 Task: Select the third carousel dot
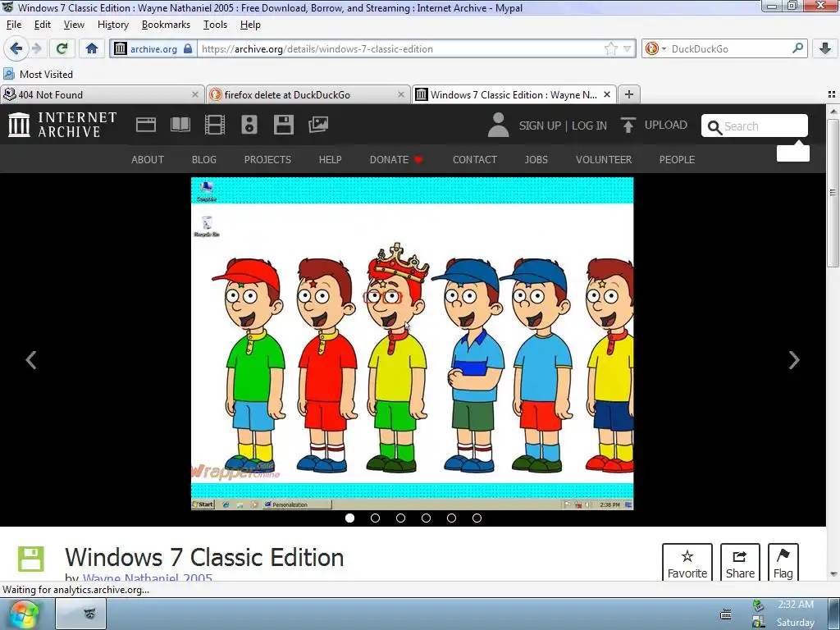tap(400, 518)
